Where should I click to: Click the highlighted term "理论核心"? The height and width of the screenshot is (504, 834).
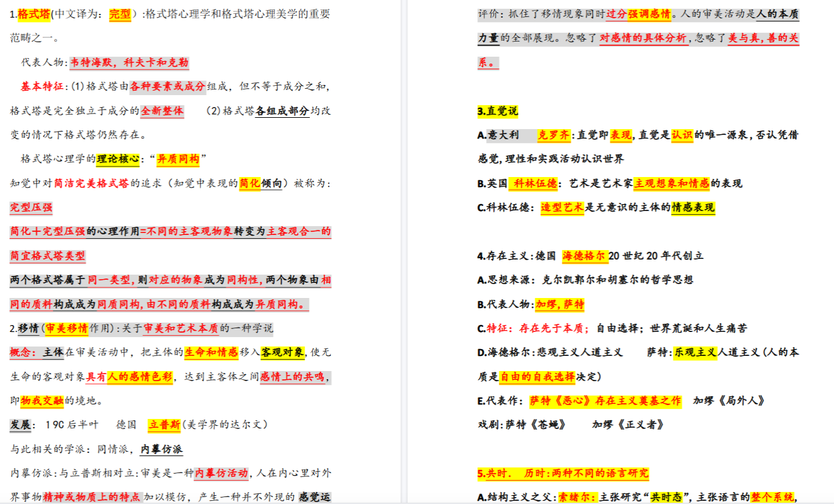pyautogui.click(x=118, y=159)
